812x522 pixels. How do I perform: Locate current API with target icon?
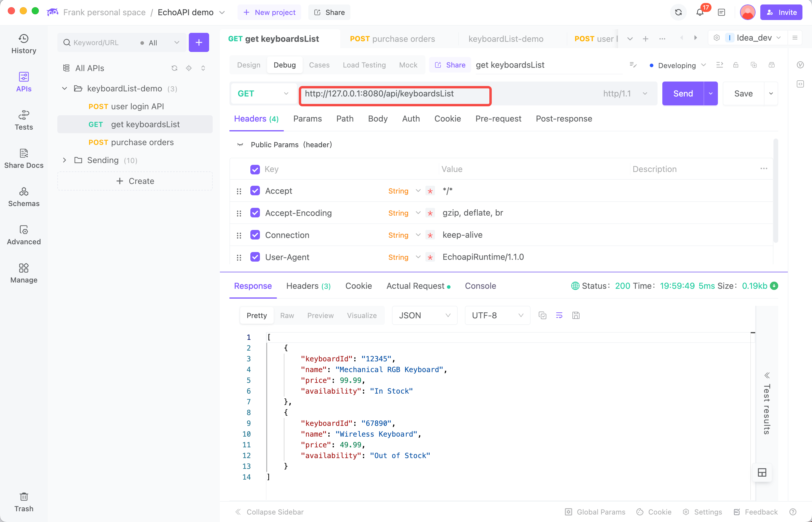tap(189, 68)
